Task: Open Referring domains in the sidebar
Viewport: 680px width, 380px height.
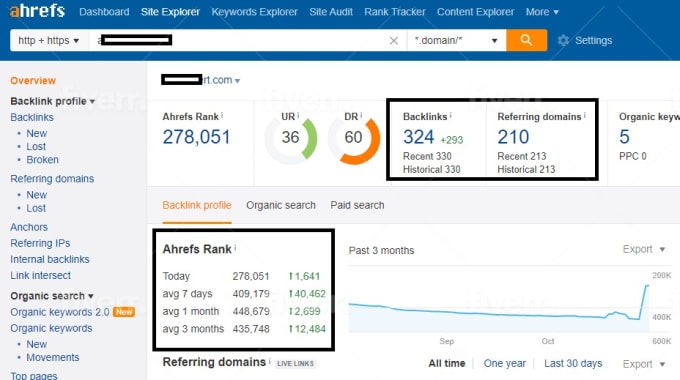Action: tap(52, 179)
